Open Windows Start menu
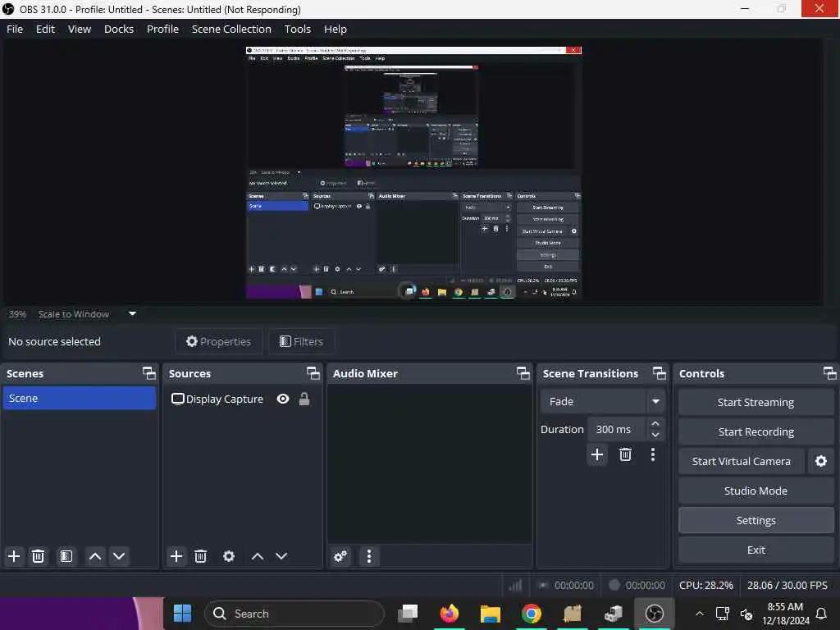The width and height of the screenshot is (840, 630). pyautogui.click(x=182, y=614)
